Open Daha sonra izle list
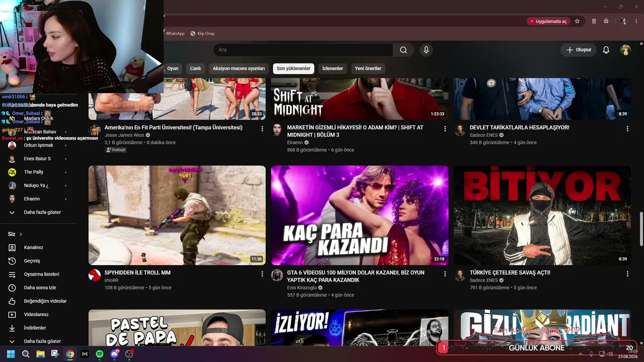 tap(39, 288)
